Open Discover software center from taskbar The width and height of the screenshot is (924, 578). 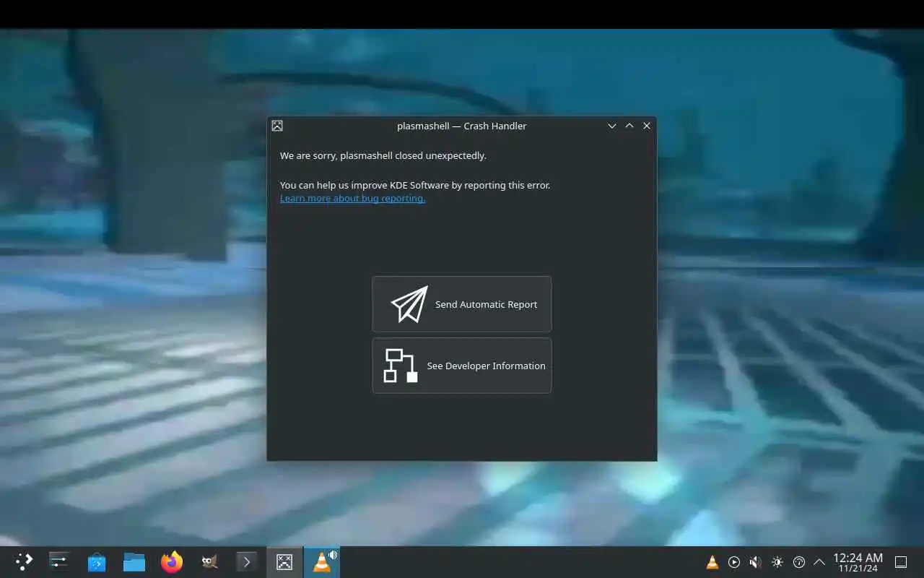(97, 562)
